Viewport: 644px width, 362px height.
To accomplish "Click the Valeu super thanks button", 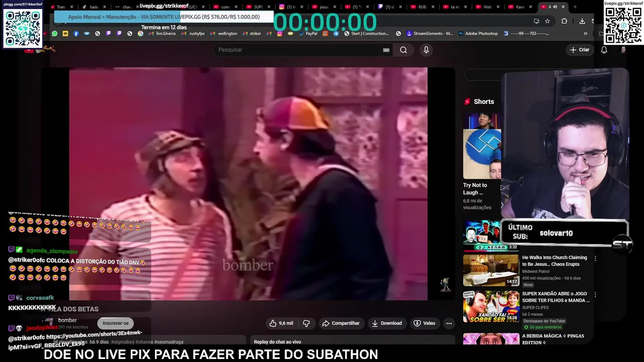I will pos(424,323).
